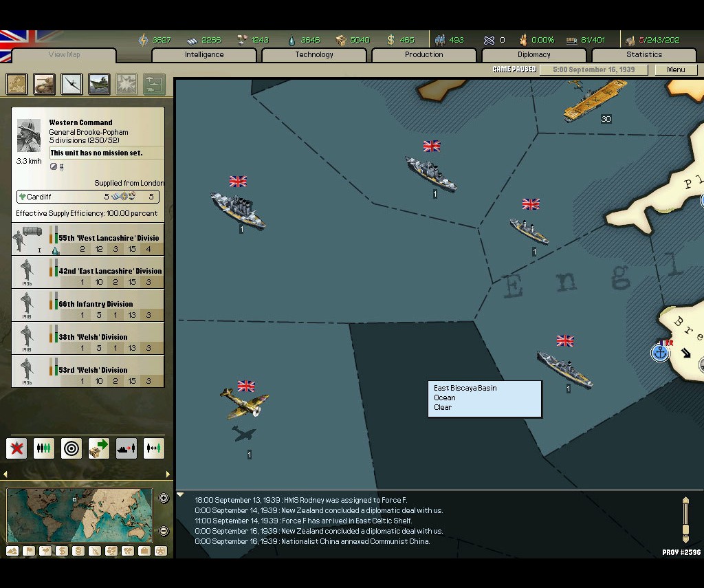Image resolution: width=704 pixels, height=588 pixels.
Task: Open the game Menu button
Action: click(676, 69)
